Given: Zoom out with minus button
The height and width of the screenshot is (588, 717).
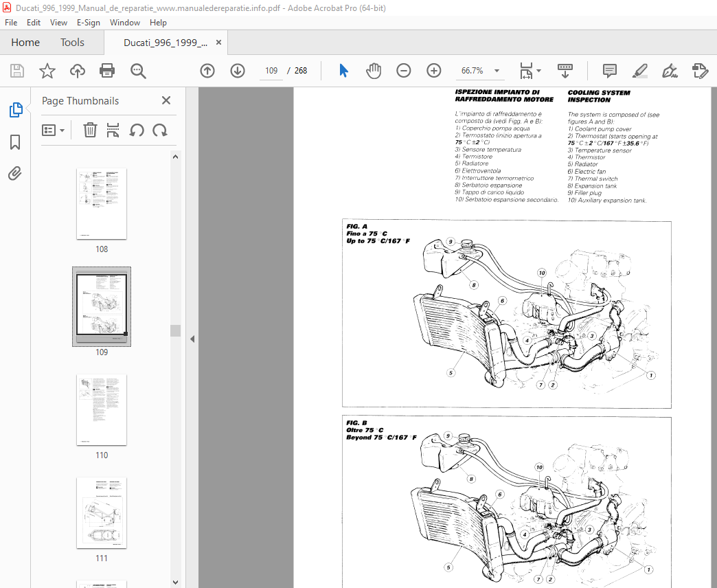Looking at the screenshot, I should coord(403,71).
